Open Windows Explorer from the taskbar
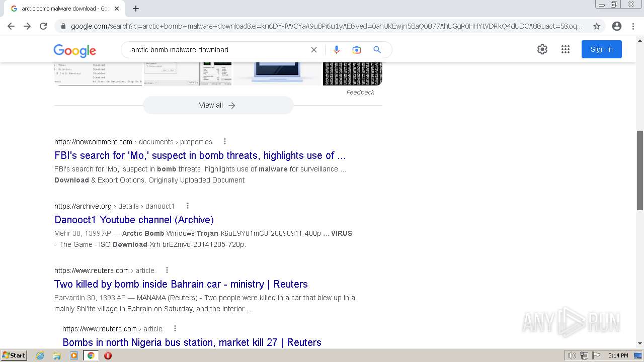The image size is (644, 362). tap(57, 355)
